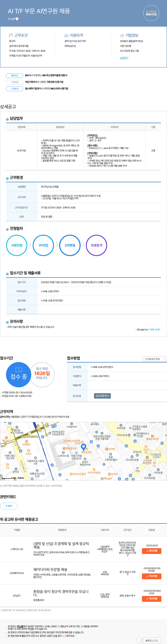Image resolution: width=167 pixels, height=644 pixels.
Task: Click the kakao logo on the map
Action: 21,478
